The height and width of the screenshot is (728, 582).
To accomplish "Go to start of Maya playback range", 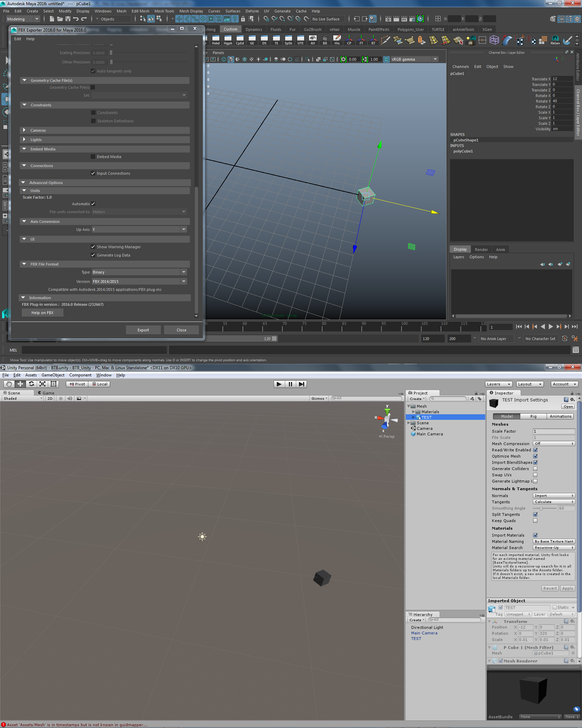I will pos(519,327).
